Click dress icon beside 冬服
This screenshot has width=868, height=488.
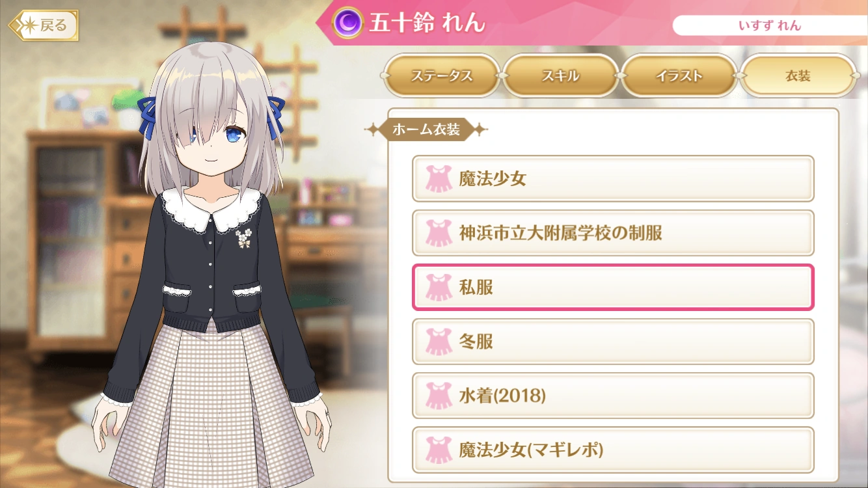coord(439,341)
